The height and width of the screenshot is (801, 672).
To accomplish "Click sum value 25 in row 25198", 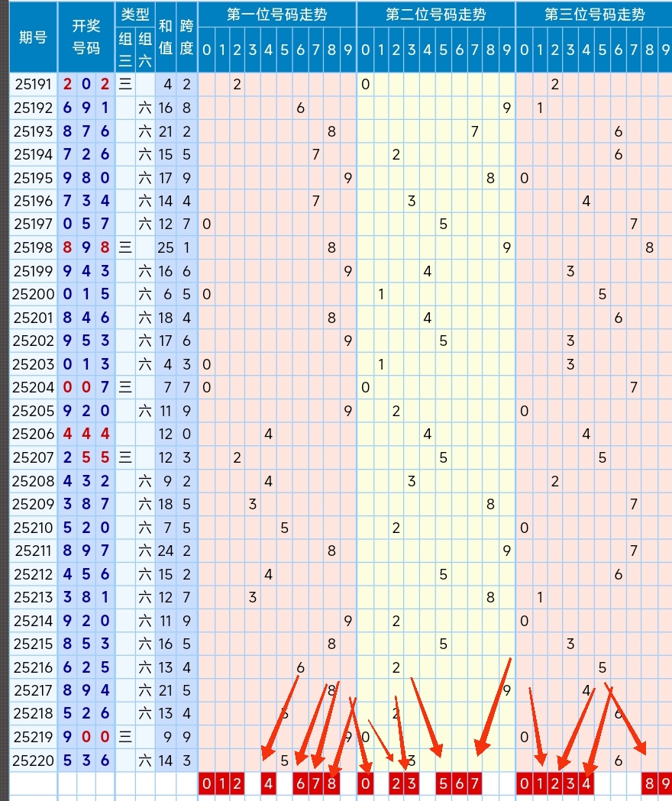I will (166, 247).
